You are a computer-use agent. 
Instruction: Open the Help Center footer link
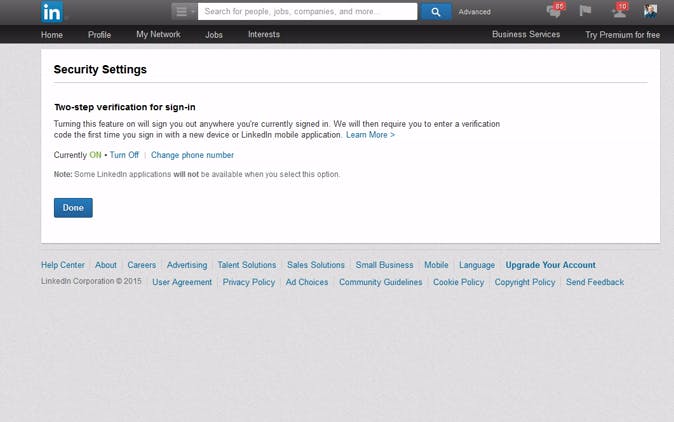coord(63,265)
